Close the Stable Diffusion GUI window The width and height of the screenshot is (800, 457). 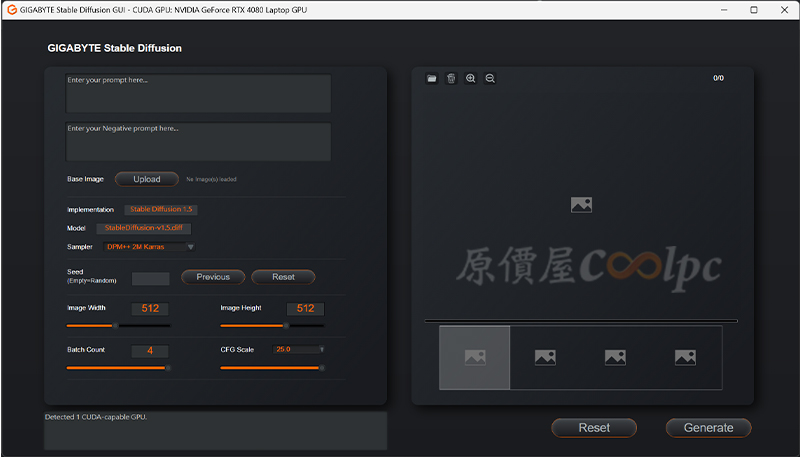click(784, 10)
